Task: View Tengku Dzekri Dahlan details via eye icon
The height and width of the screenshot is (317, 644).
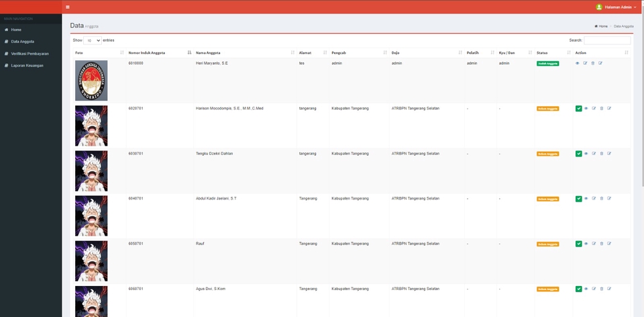Action: pos(586,154)
